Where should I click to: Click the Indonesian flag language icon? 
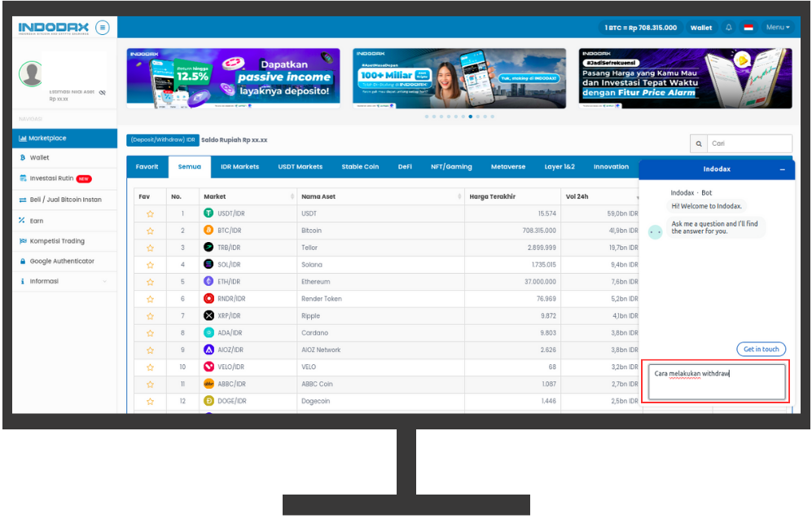tap(748, 28)
